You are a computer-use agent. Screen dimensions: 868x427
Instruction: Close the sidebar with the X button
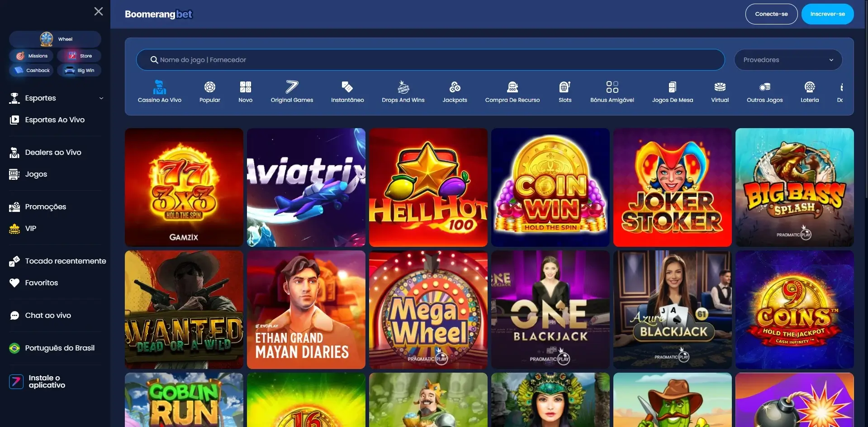(98, 12)
